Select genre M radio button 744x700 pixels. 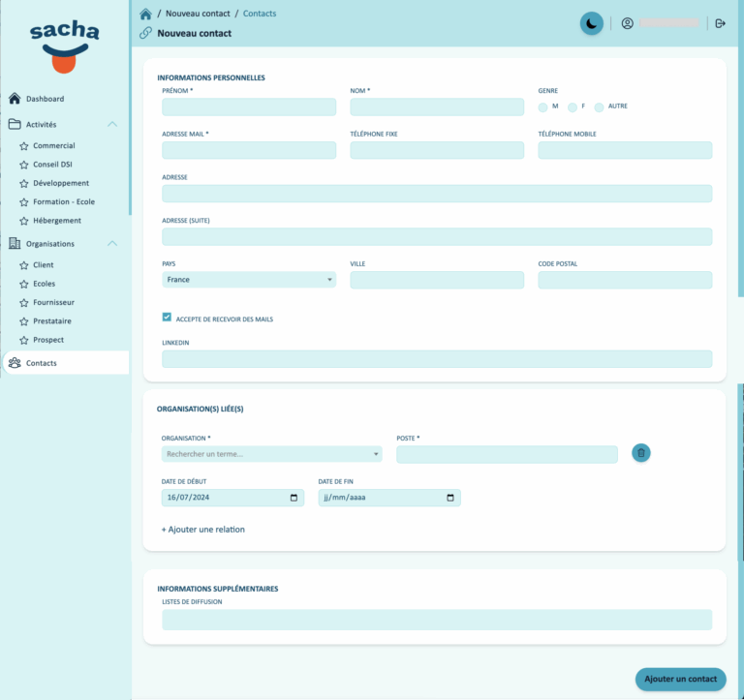pyautogui.click(x=542, y=107)
